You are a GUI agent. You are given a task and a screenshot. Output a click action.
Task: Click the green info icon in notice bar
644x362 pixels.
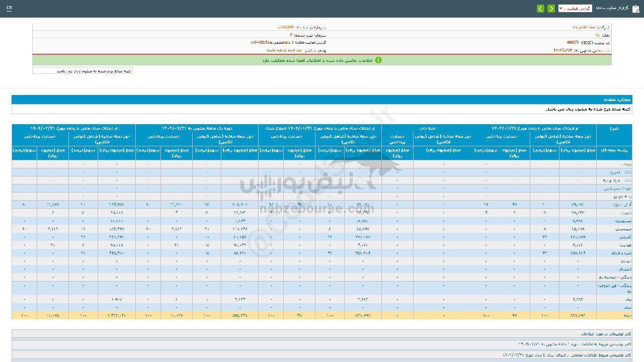click(x=378, y=60)
